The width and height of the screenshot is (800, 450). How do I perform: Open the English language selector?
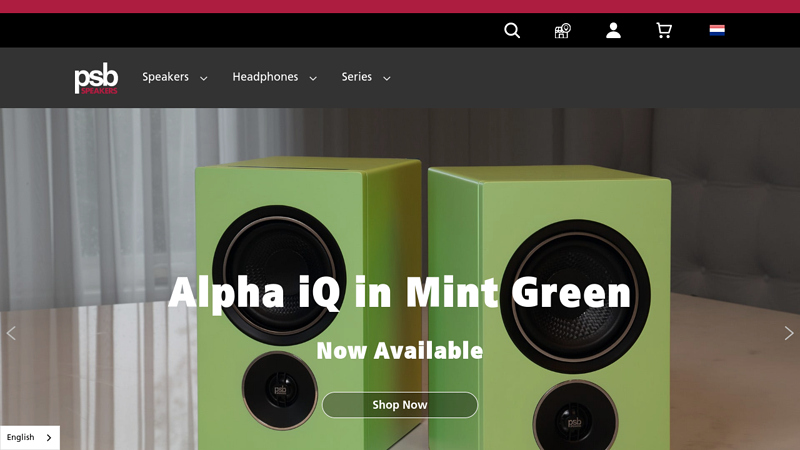[30, 438]
